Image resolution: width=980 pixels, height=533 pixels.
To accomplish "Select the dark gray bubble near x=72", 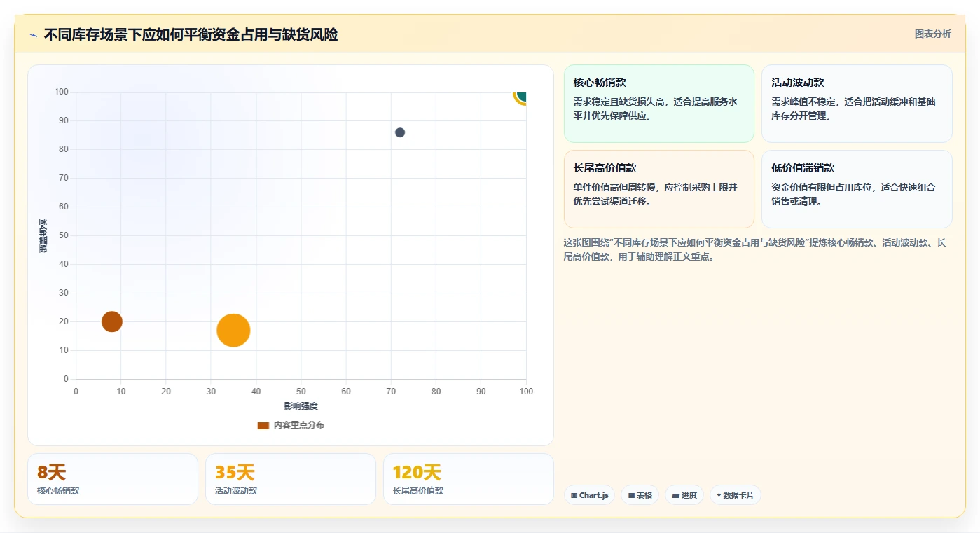I will 400,132.
